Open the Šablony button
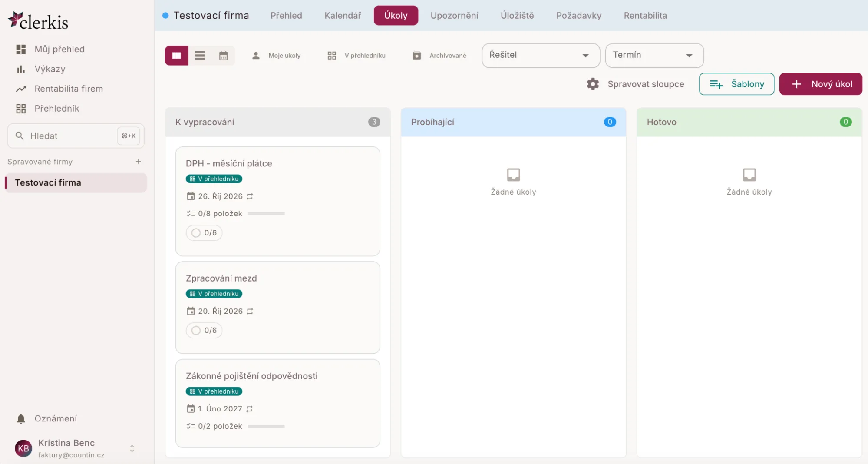 tap(736, 84)
